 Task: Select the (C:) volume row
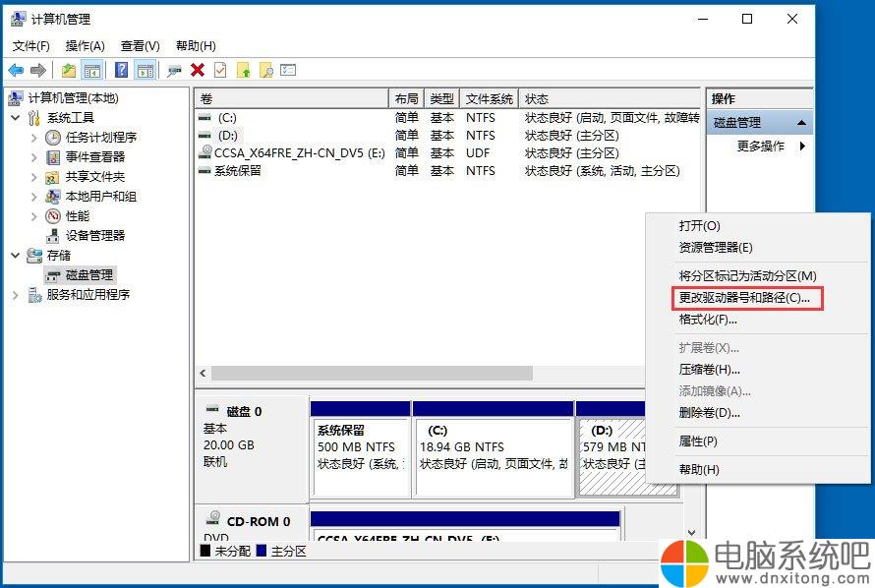(x=447, y=118)
